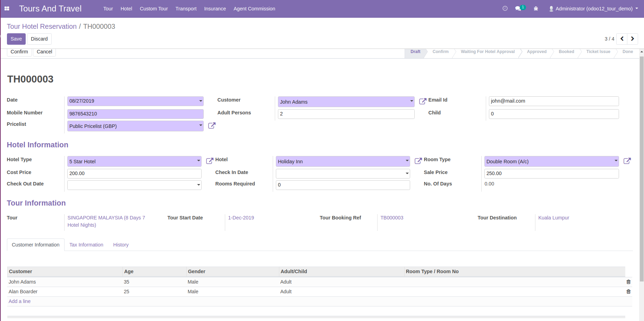Open TB000003 booking reference link
The image size is (644, 321).
click(392, 218)
